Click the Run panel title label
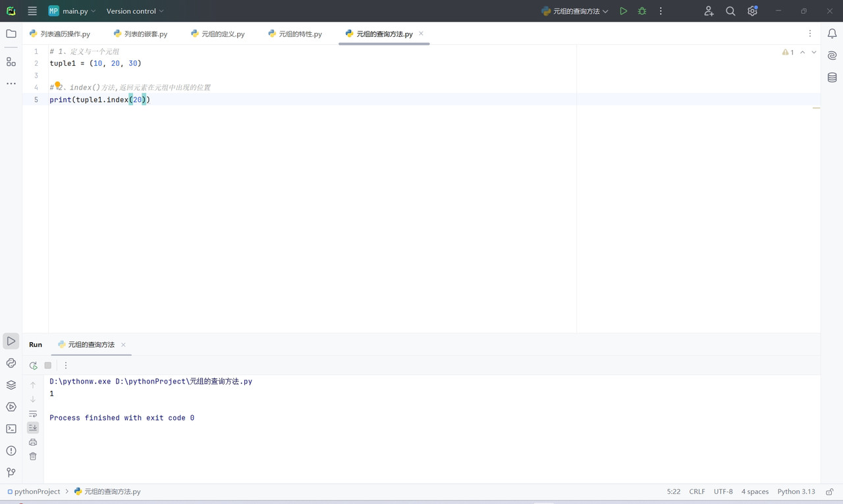The width and height of the screenshot is (843, 504). 36,345
